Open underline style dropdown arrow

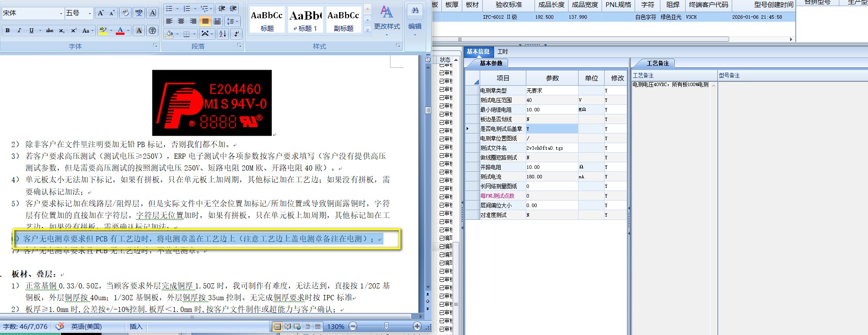(40, 30)
